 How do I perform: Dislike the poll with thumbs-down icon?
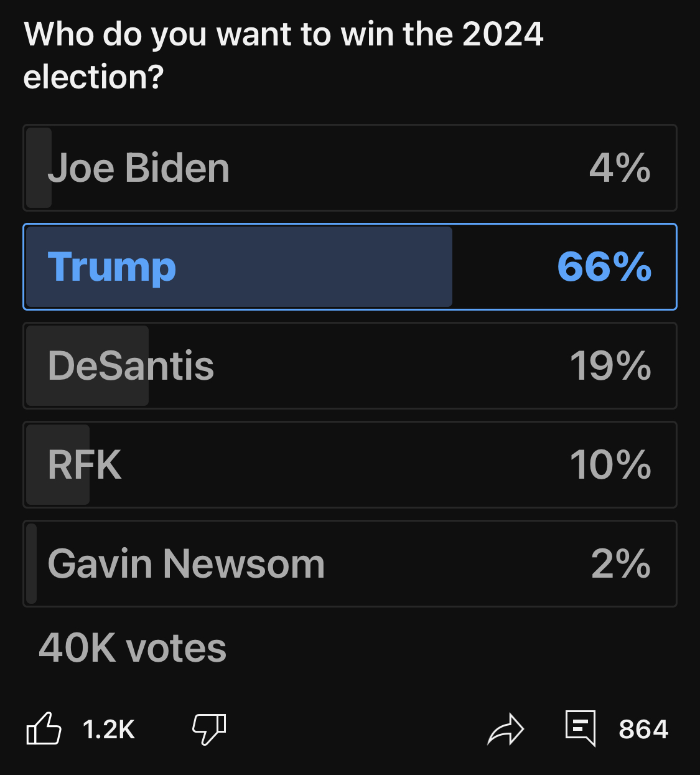coord(209,728)
